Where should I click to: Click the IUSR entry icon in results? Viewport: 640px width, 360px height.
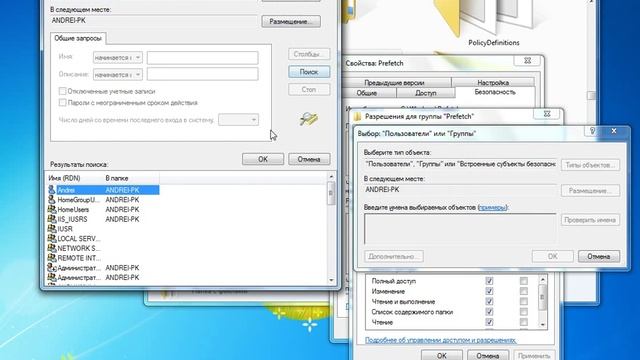coord(51,229)
